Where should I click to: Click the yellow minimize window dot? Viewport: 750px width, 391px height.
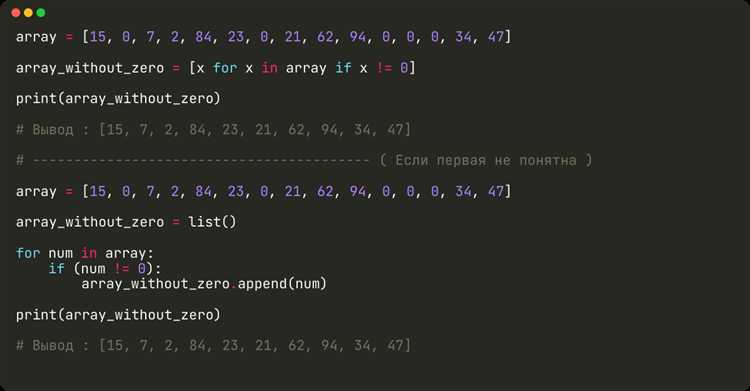tap(28, 13)
